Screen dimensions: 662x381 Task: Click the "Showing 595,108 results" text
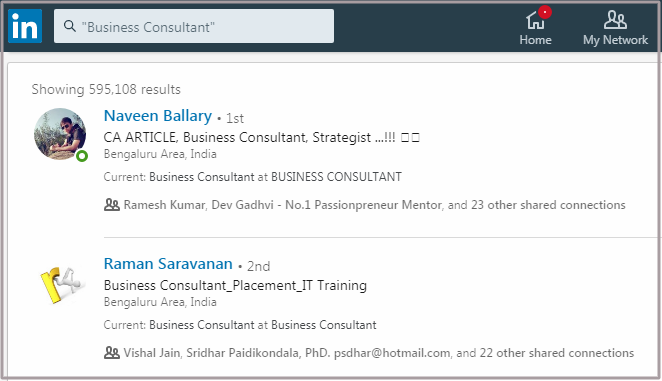point(106,90)
